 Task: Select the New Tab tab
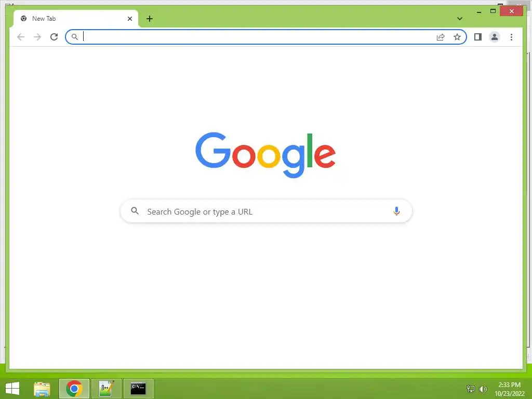[76, 19]
